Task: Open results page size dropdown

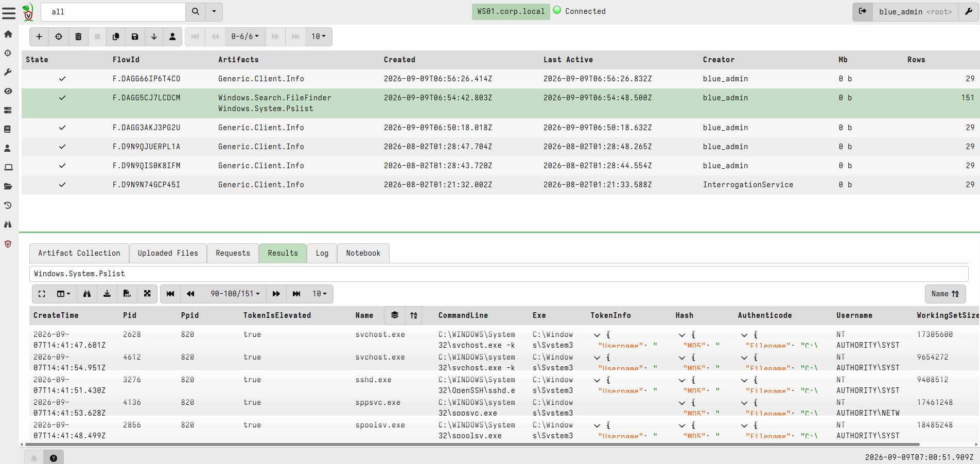Action: (x=320, y=294)
